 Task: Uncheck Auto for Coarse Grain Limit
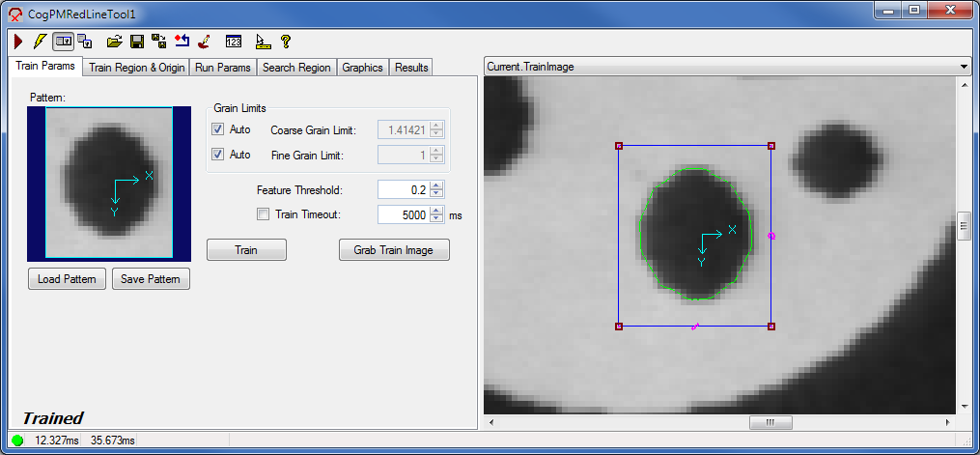[218, 129]
